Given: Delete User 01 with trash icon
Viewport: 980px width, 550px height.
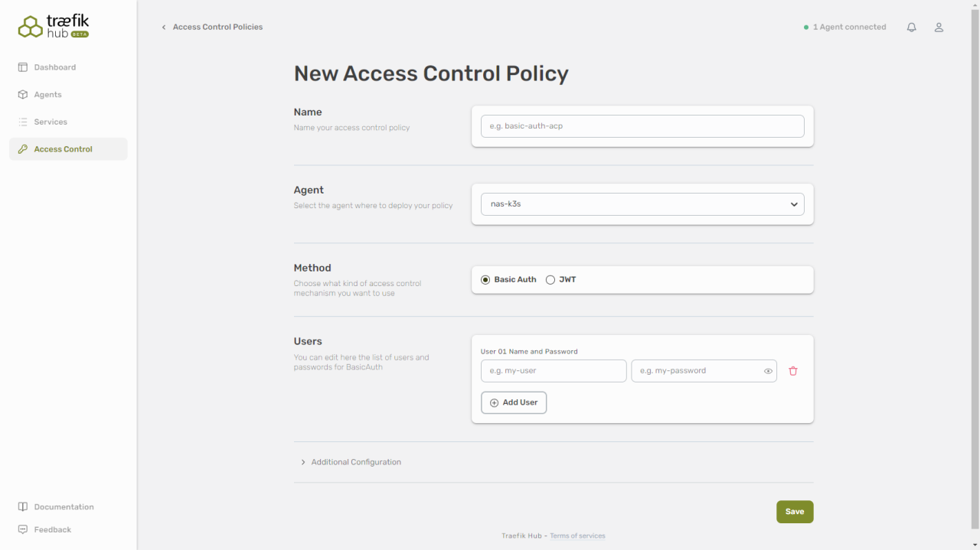Looking at the screenshot, I should pos(793,371).
